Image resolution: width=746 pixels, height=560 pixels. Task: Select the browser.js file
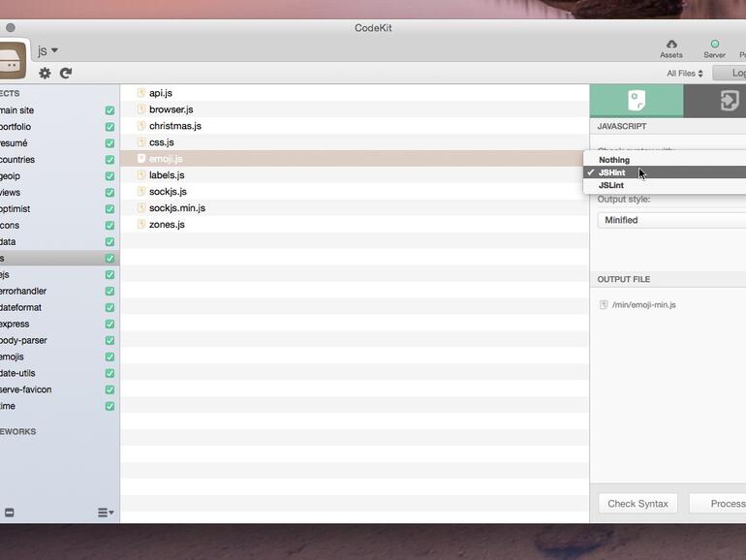[x=171, y=109]
